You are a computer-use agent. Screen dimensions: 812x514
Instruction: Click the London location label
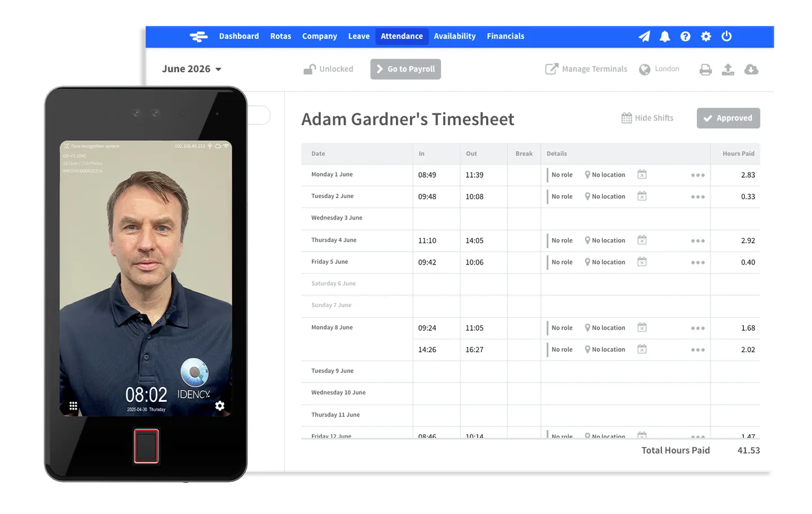click(667, 69)
